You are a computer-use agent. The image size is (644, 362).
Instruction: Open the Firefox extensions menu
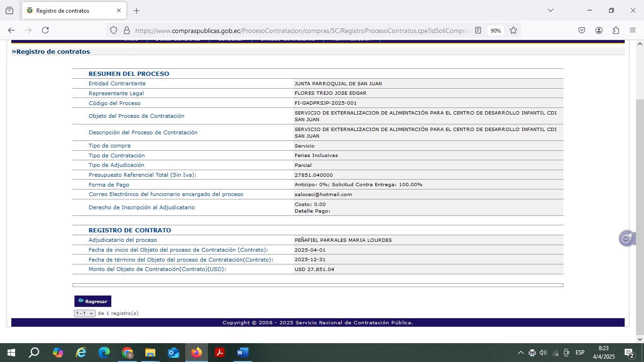[x=616, y=30]
